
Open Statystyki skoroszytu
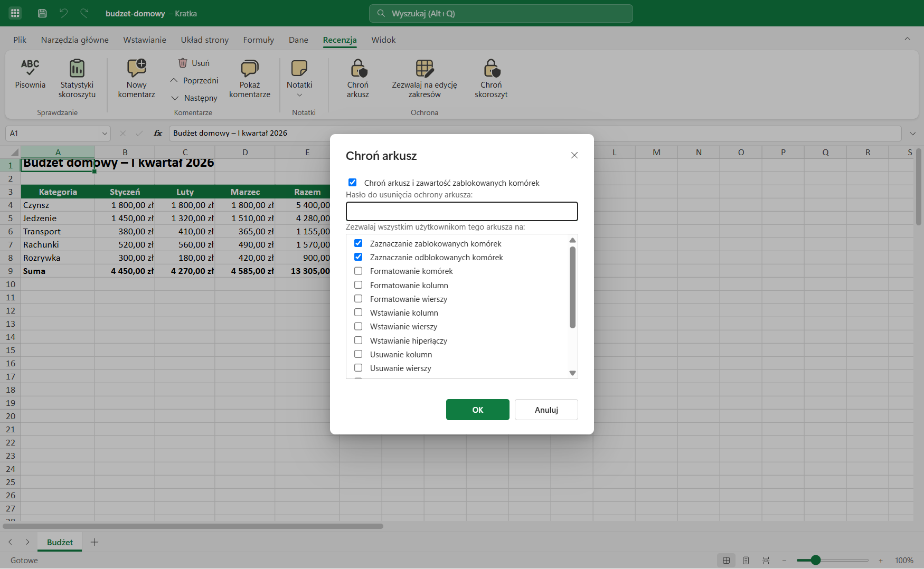coord(77,79)
